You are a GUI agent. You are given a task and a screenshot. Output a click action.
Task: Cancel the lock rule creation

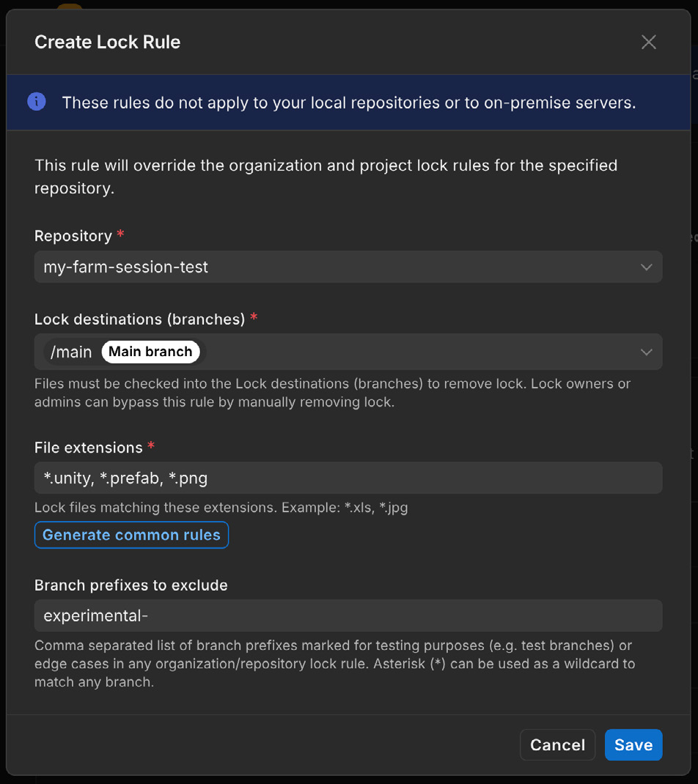coord(557,745)
